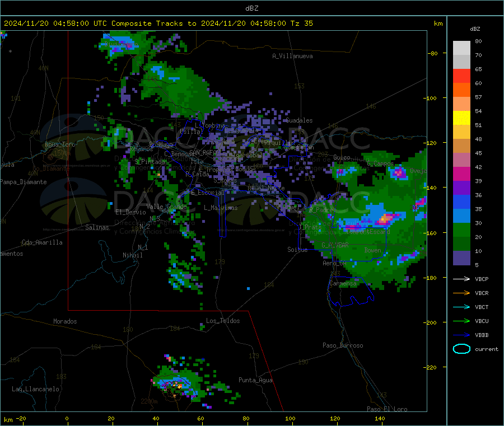Click the 'Morados' map label
The width and height of the screenshot is (504, 426).
pyautogui.click(x=65, y=321)
